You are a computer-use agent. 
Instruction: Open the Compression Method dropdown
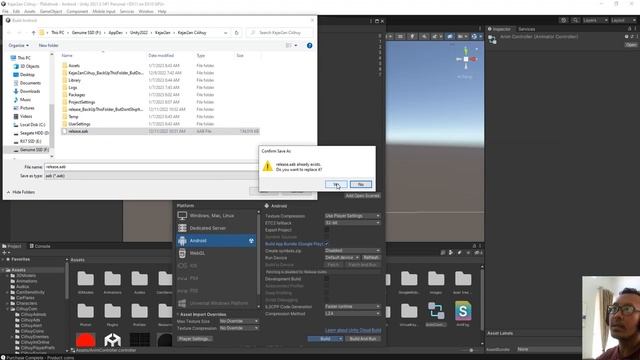pos(352,313)
